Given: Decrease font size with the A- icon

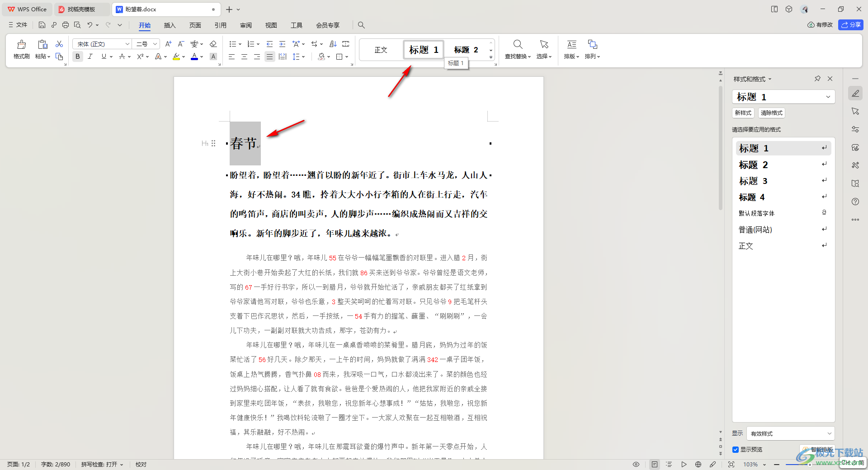Looking at the screenshot, I should coord(181,44).
